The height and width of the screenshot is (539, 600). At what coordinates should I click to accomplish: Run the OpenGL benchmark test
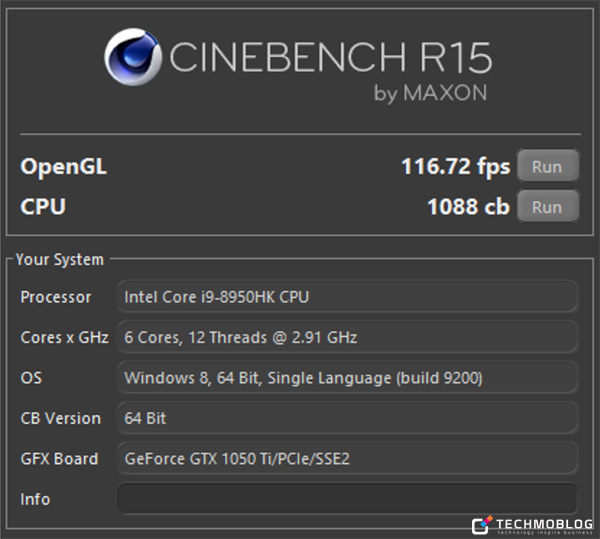[547, 167]
